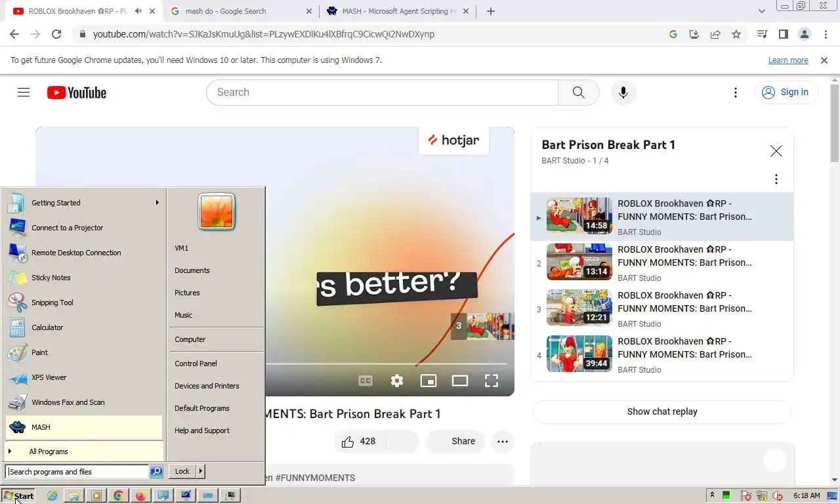The width and height of the screenshot is (840, 504).
Task: Open video player settings gear
Action: [397, 381]
